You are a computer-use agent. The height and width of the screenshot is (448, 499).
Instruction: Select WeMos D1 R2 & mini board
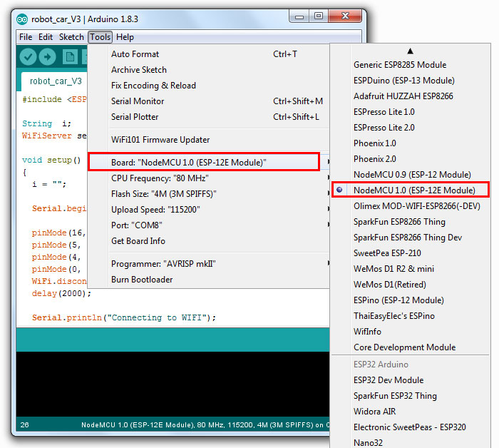click(411, 268)
